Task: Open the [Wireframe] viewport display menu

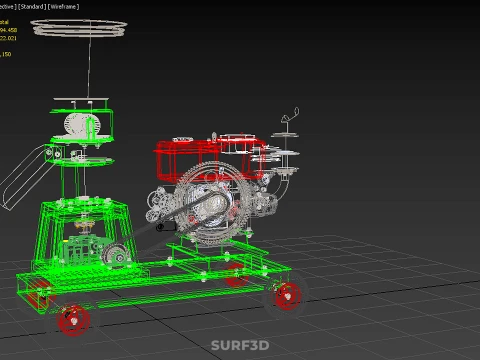Action: (63, 7)
